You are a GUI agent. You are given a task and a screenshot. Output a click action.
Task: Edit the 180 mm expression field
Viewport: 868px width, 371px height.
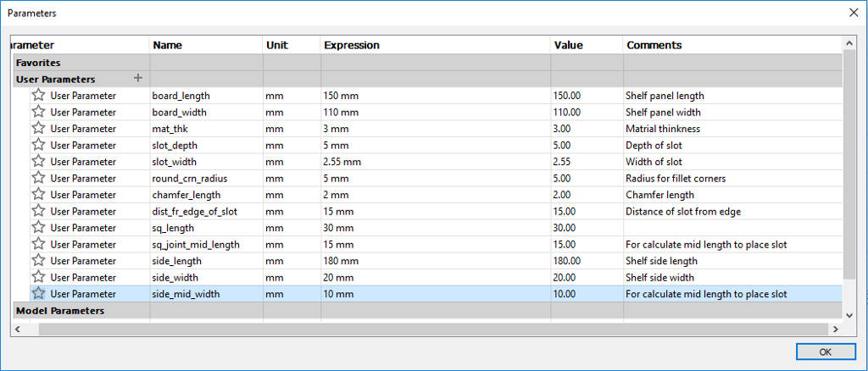[x=436, y=260]
